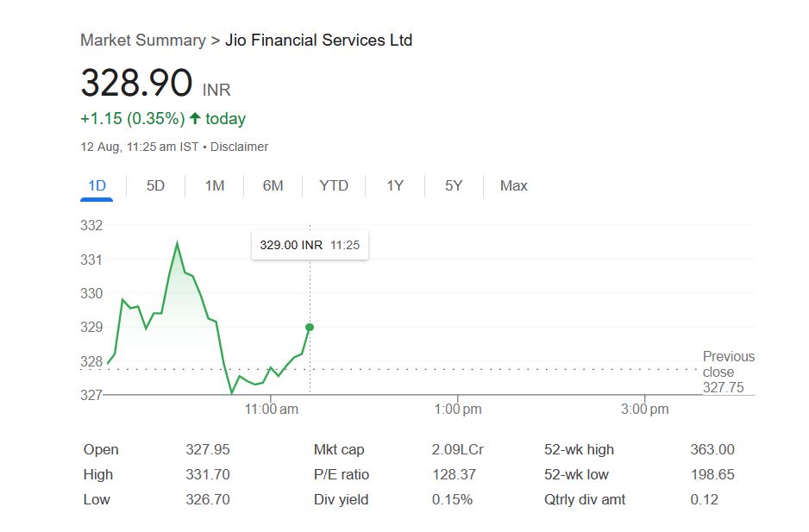Click the green chart data point marker
This screenshot has width=809, height=532.
tap(310, 328)
